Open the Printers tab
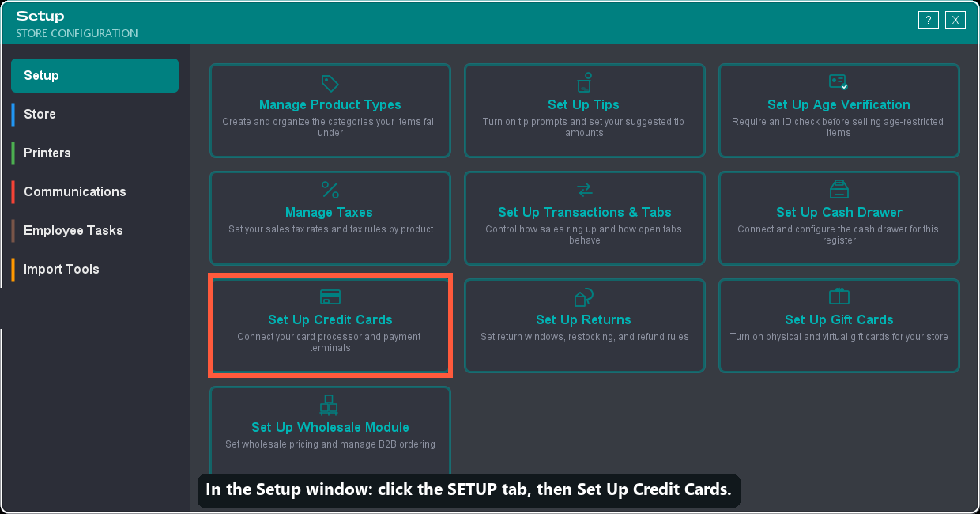Screen dimensions: 980x514 tap(95, 153)
